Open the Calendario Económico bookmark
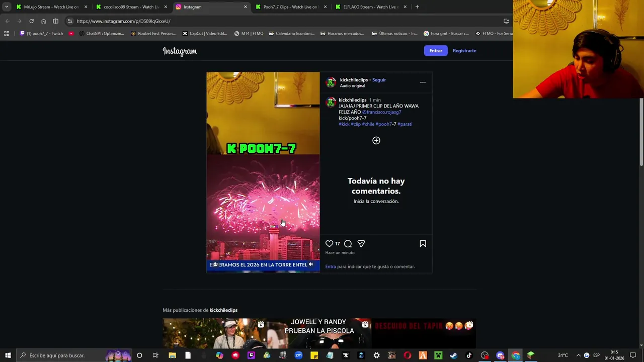Image resolution: width=644 pixels, height=362 pixels. click(x=292, y=34)
